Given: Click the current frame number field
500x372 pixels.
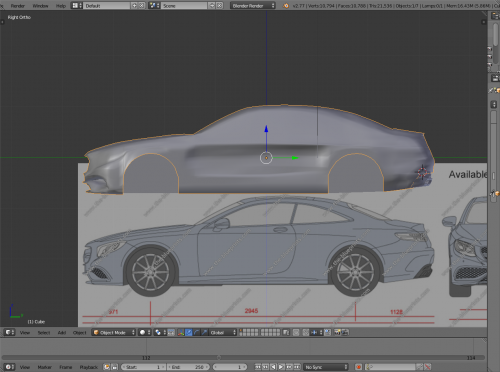Looking at the screenshot, I should 230,367.
